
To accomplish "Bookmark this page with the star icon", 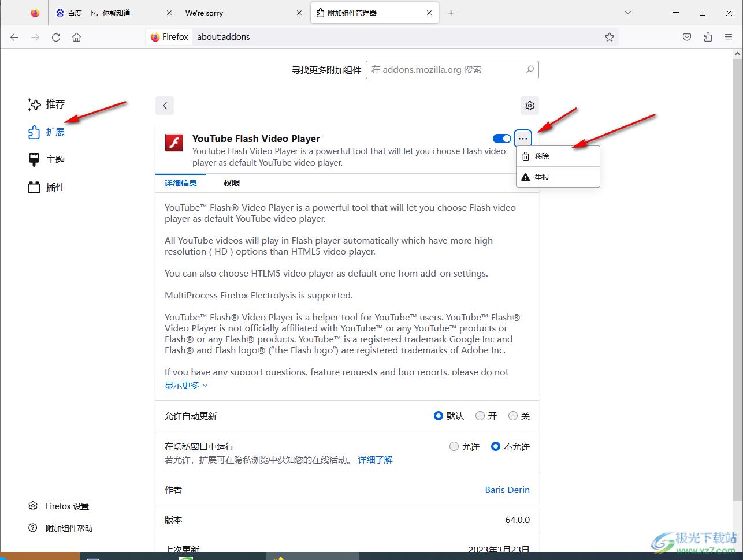I will [x=609, y=37].
